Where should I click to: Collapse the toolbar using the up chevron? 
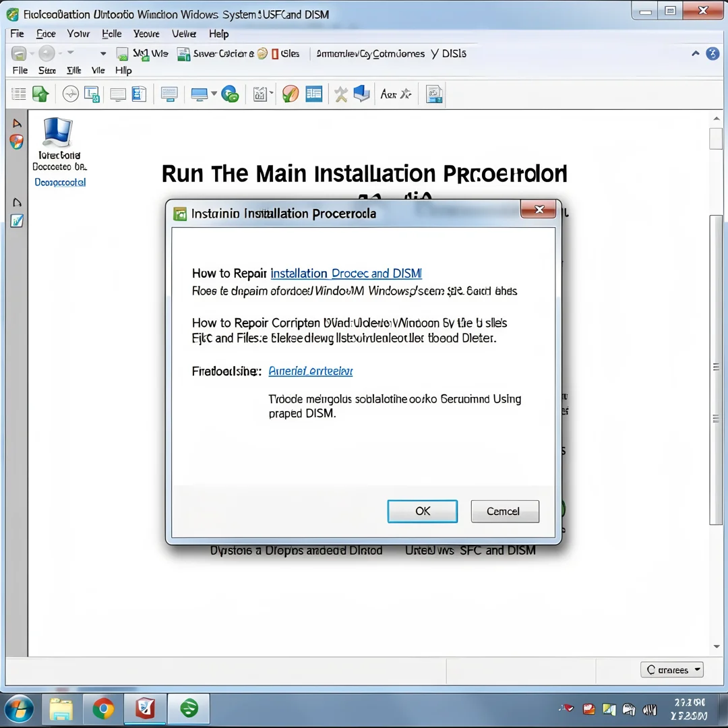(696, 53)
